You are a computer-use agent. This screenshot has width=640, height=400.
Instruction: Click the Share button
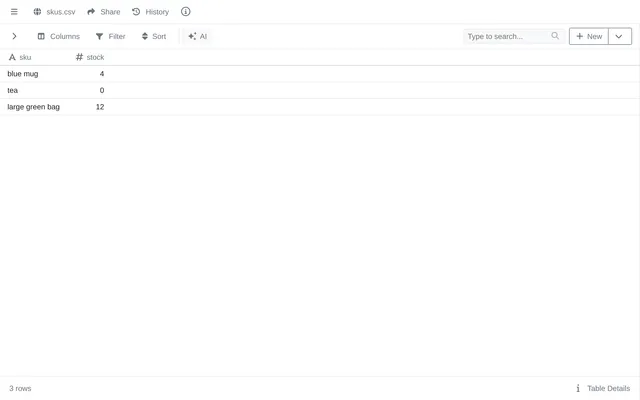pos(104,12)
